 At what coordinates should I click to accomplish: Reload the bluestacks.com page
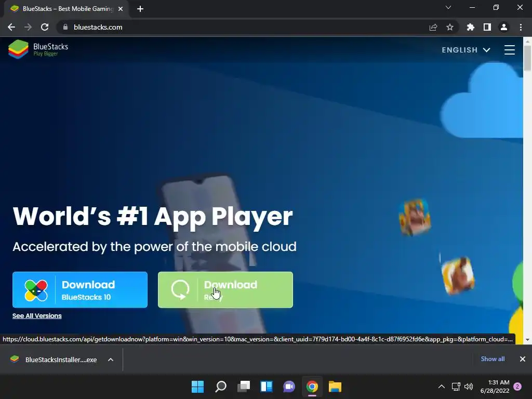click(45, 27)
